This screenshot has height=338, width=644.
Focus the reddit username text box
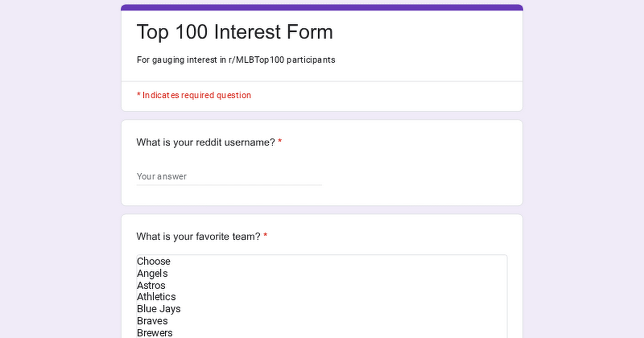coord(215,176)
